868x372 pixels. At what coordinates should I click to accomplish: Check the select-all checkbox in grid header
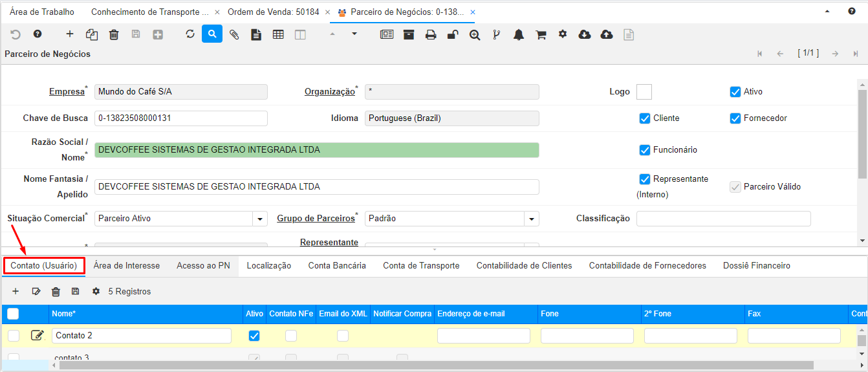13,314
